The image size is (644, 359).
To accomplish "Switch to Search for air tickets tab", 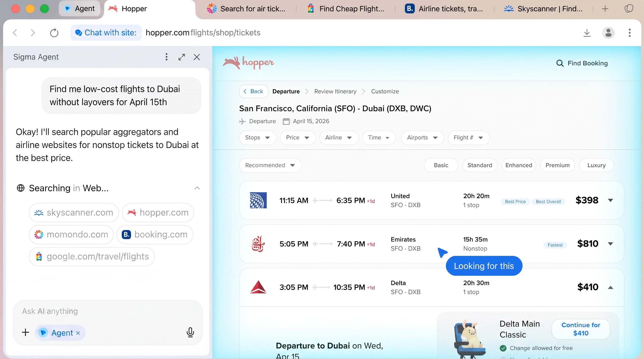I will [246, 9].
